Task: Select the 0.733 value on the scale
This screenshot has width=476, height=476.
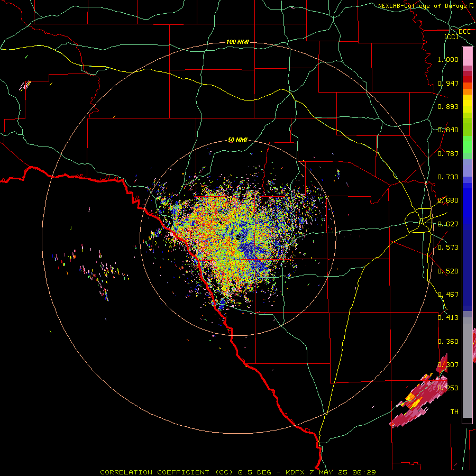Action: point(448,177)
